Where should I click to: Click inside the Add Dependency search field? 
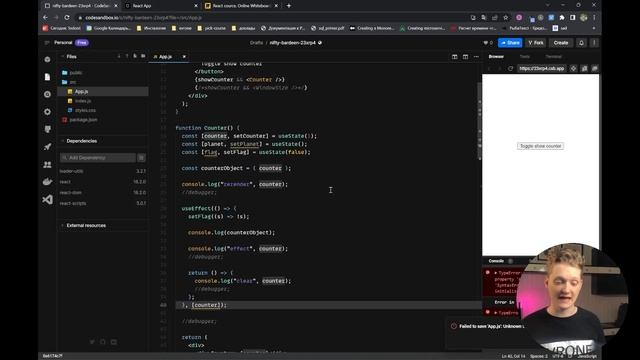coord(98,158)
